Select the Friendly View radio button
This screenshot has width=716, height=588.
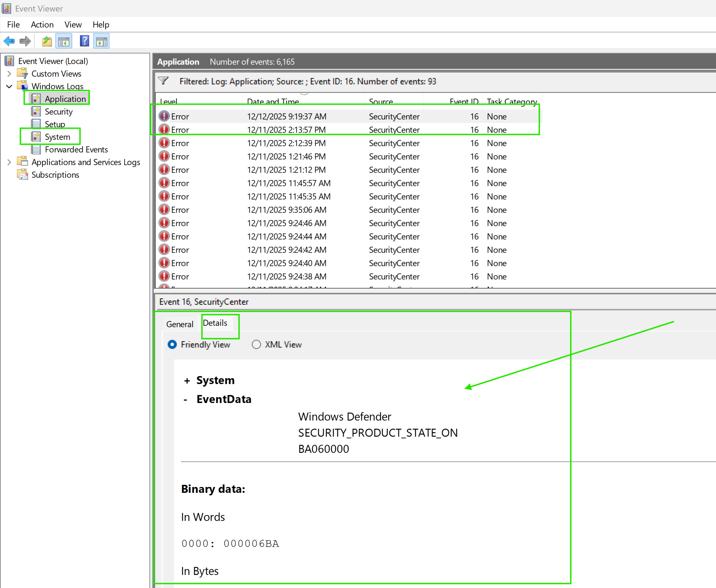(172, 344)
